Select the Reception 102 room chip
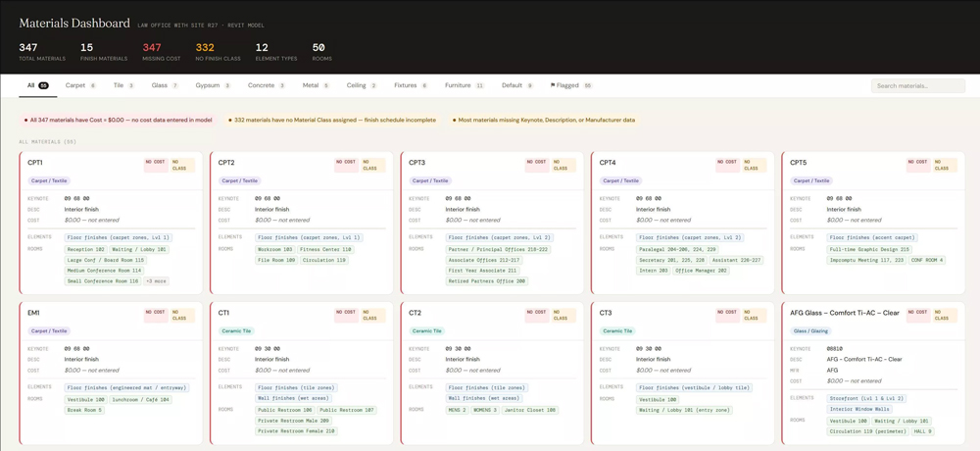This screenshot has width=980, height=451. 85,249
